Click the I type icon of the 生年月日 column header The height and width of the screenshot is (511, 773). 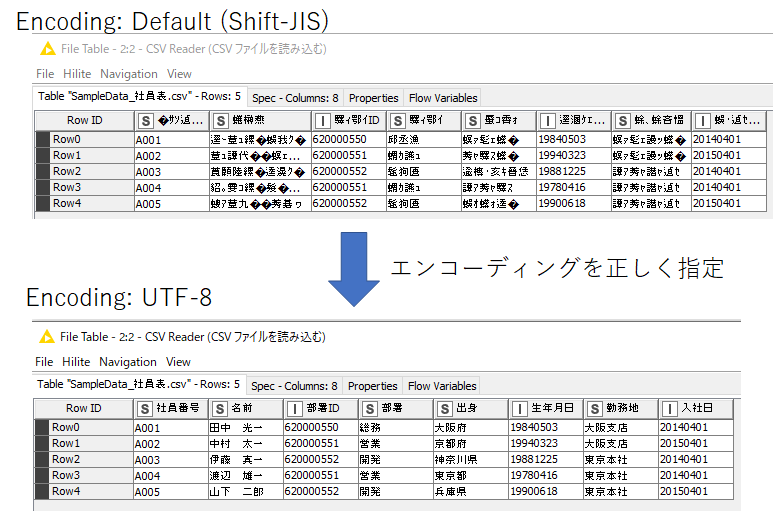(520, 409)
